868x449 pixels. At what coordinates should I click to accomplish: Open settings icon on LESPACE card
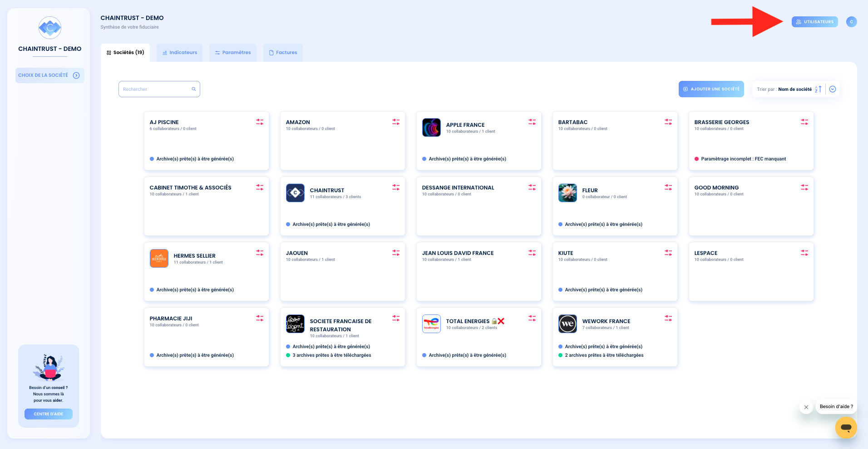point(804,253)
